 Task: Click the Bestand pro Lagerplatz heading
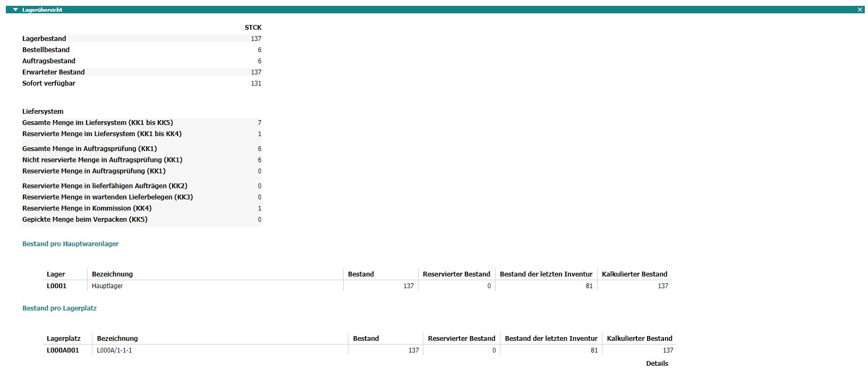(59, 308)
